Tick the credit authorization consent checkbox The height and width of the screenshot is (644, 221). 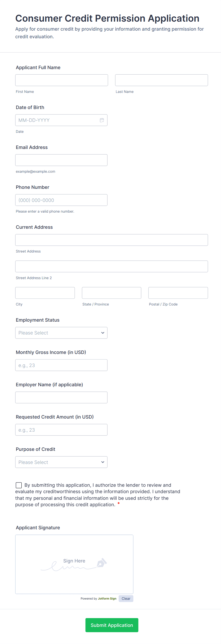19,485
